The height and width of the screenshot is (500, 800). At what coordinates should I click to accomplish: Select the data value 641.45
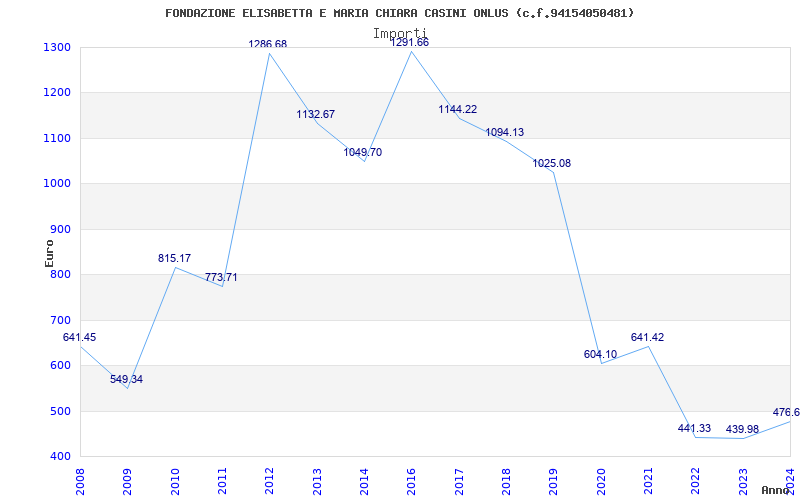point(79,337)
